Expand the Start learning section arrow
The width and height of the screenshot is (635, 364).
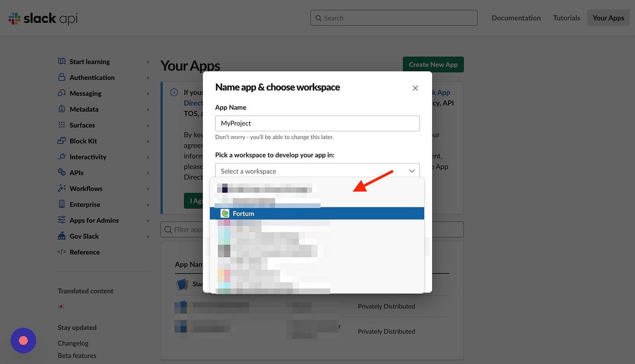click(148, 62)
